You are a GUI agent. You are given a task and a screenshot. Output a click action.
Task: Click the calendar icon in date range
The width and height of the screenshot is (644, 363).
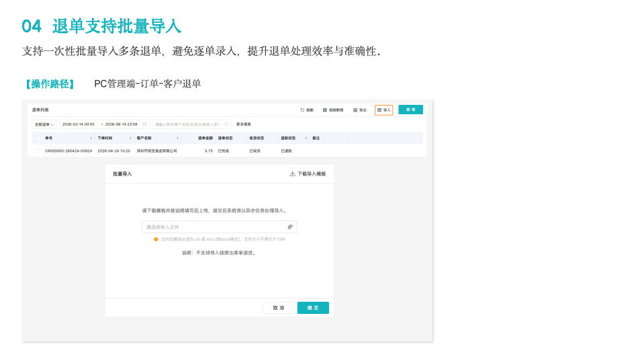point(144,124)
